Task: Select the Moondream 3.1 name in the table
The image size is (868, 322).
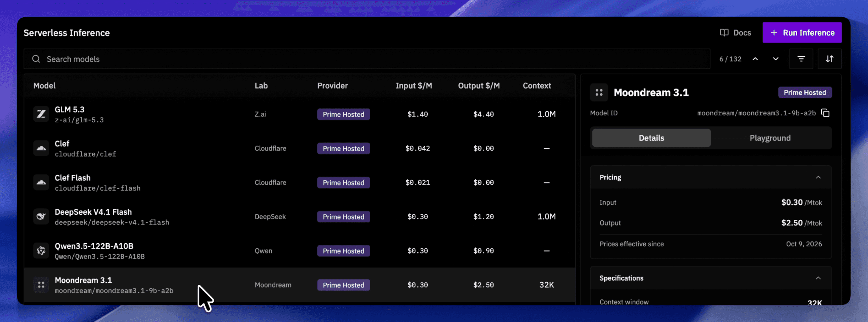Action: tap(83, 280)
